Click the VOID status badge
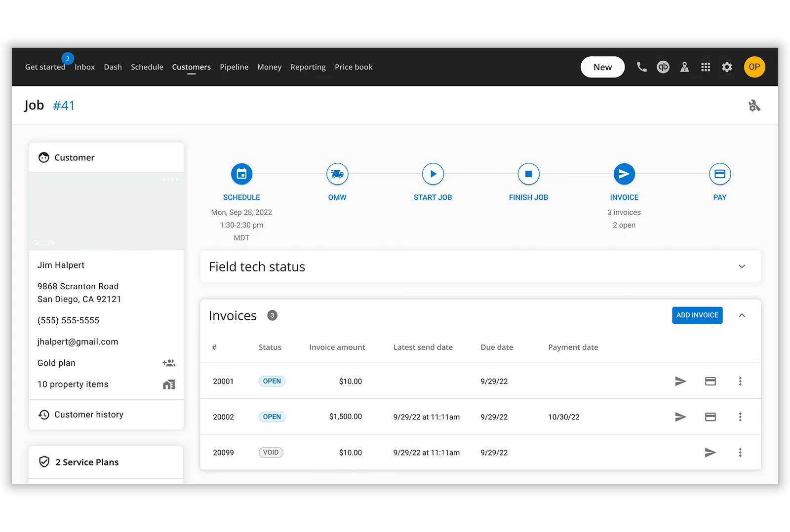The width and height of the screenshot is (790, 532). [271, 453]
